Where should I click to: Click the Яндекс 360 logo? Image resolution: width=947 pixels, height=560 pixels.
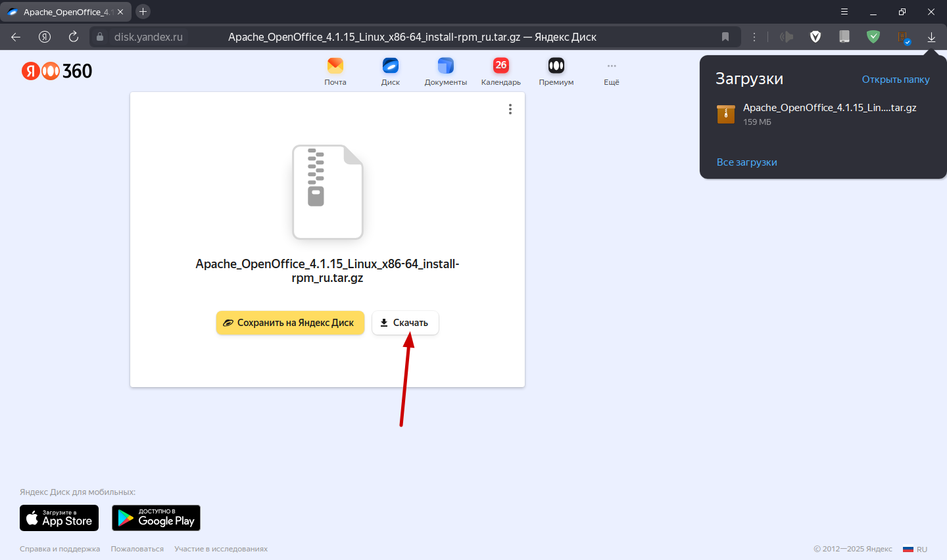pos(57,70)
